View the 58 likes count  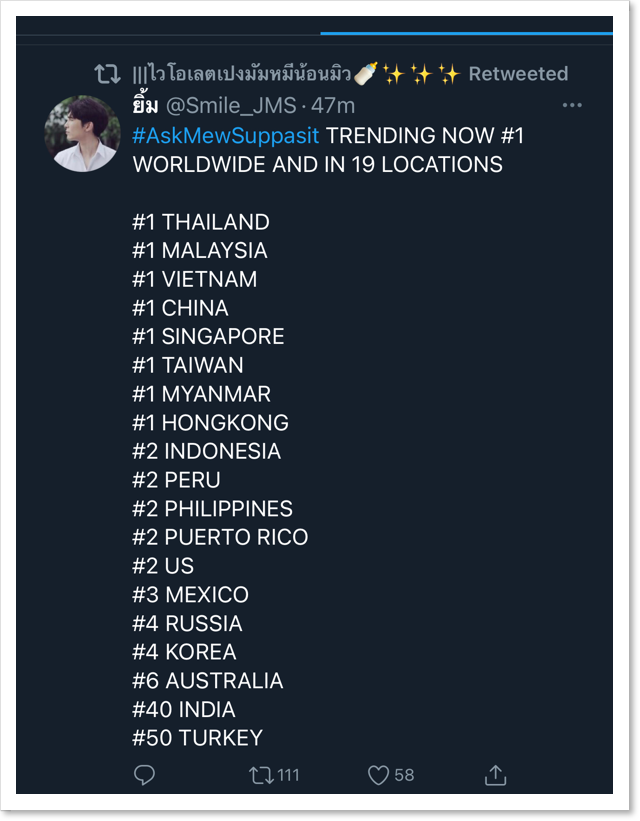coord(404,775)
